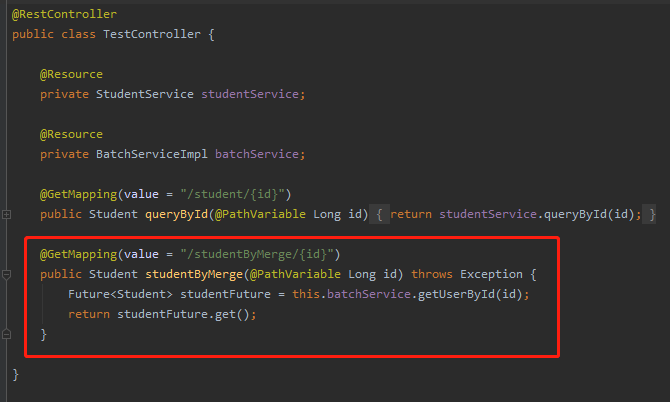Click the studentService field declaration
This screenshot has height=402, width=670.
point(250,94)
